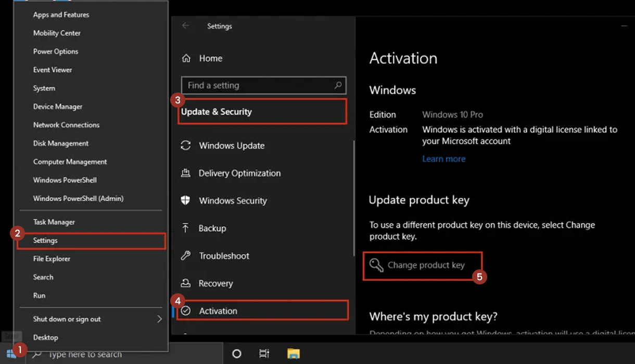Click the Learn more link
The width and height of the screenshot is (635, 364).
(444, 159)
